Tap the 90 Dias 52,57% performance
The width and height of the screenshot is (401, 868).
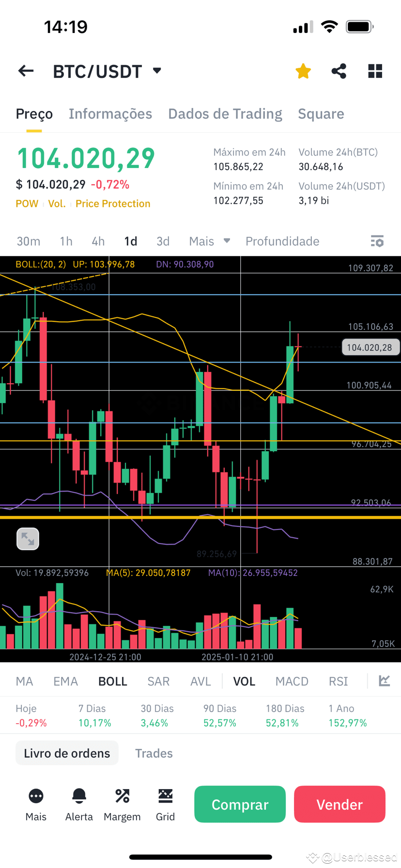pos(220,715)
